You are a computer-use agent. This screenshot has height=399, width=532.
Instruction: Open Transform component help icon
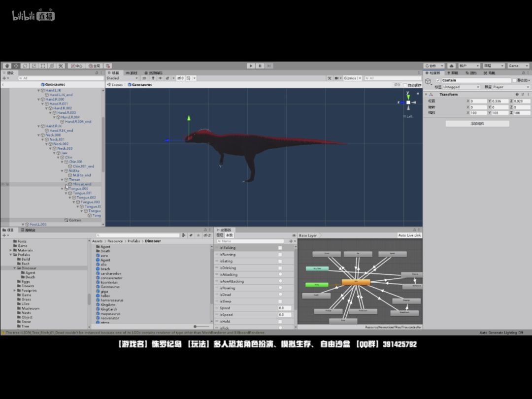point(517,94)
